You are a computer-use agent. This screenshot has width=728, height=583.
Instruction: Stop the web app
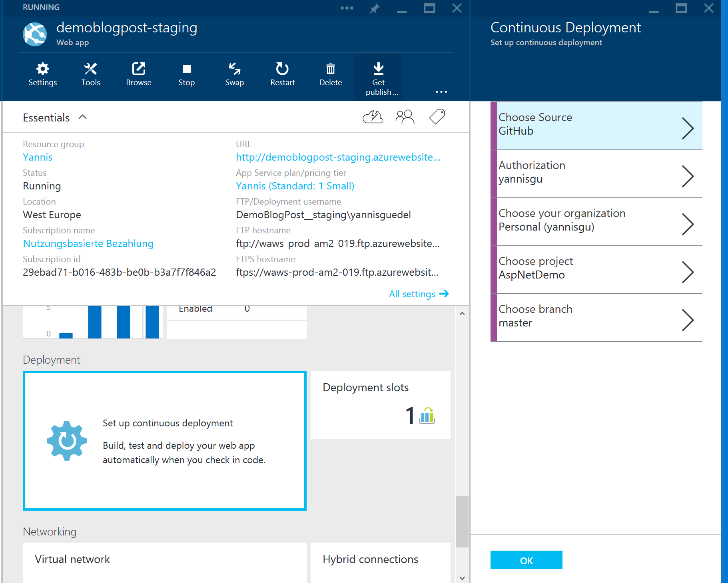[x=186, y=74]
